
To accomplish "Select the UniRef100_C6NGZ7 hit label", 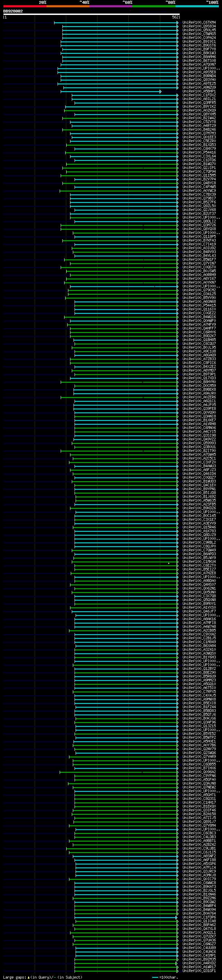I will [199, 944].
